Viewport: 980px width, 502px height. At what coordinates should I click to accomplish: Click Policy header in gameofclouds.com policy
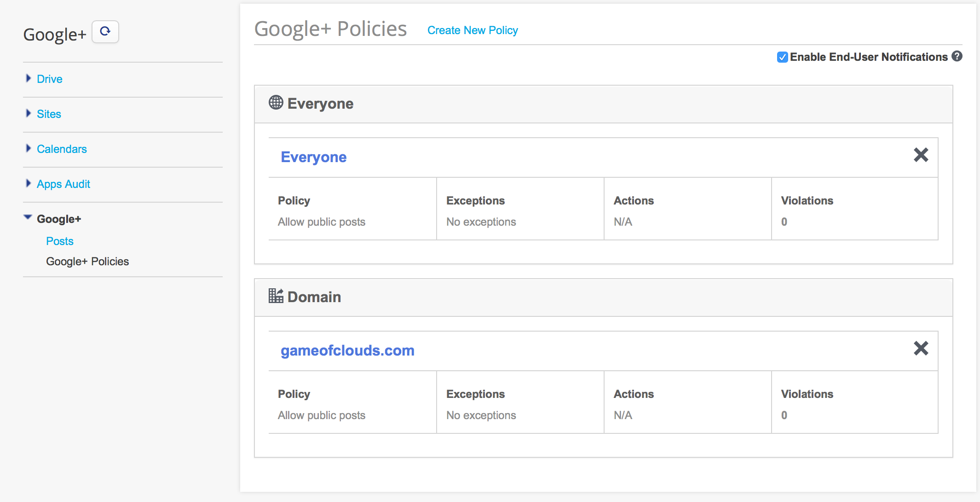click(294, 394)
